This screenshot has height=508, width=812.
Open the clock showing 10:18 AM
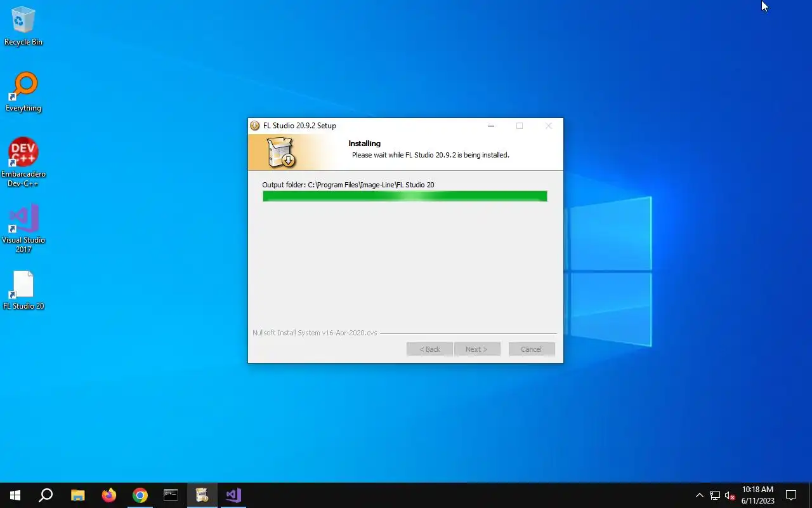(x=757, y=495)
